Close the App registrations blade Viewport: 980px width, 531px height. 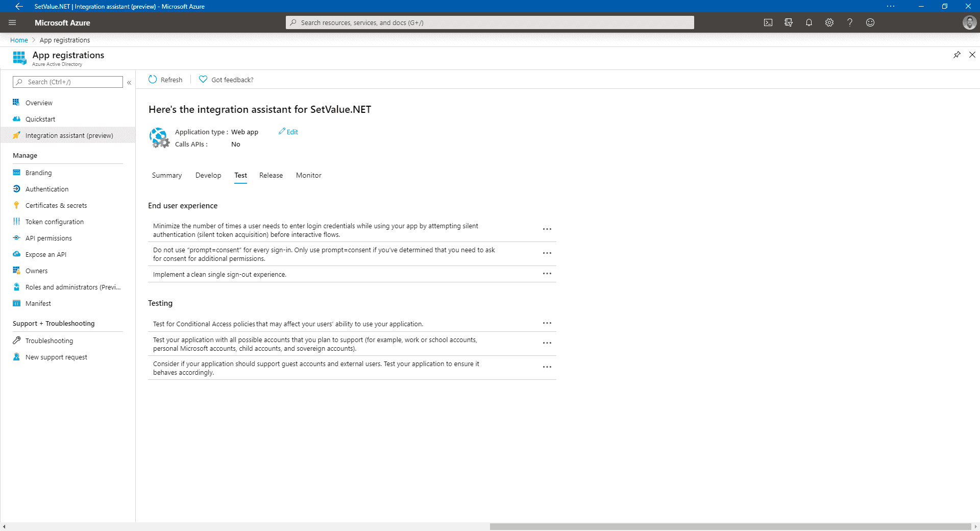point(972,55)
